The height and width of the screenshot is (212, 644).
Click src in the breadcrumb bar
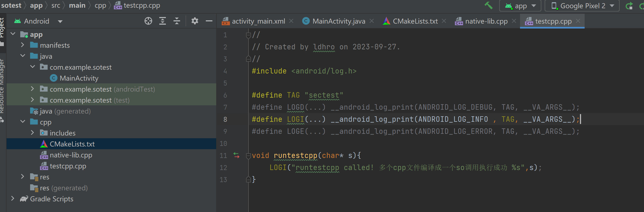(x=56, y=5)
